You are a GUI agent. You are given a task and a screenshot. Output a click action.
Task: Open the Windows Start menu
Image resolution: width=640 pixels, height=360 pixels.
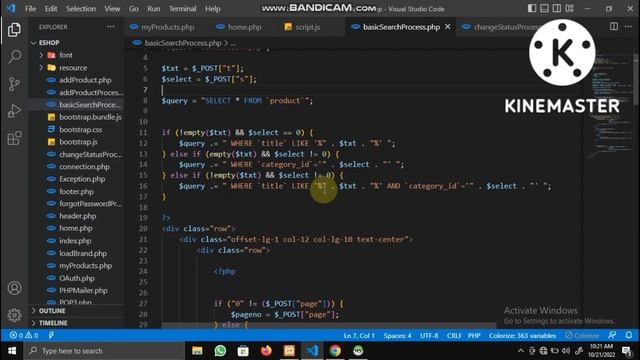tap(12, 351)
